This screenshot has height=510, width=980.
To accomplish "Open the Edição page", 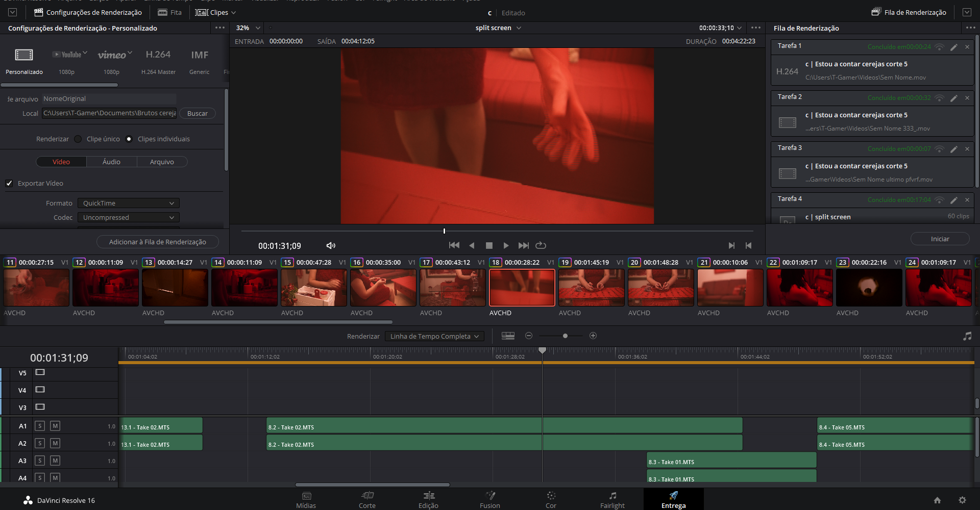I will [x=428, y=499].
